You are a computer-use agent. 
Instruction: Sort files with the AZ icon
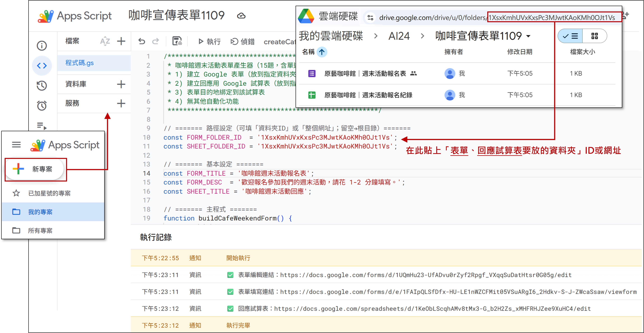[x=105, y=41]
